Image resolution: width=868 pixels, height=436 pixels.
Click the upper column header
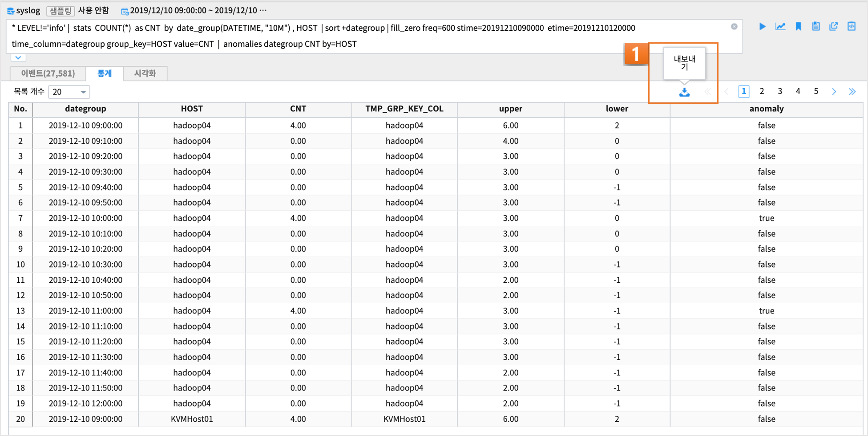(x=511, y=109)
